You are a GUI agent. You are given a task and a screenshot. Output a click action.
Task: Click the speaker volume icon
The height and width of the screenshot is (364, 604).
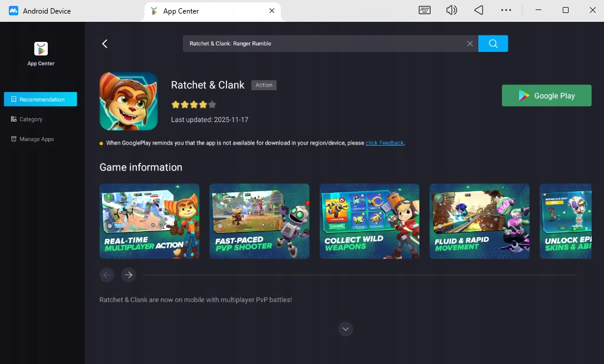click(451, 10)
